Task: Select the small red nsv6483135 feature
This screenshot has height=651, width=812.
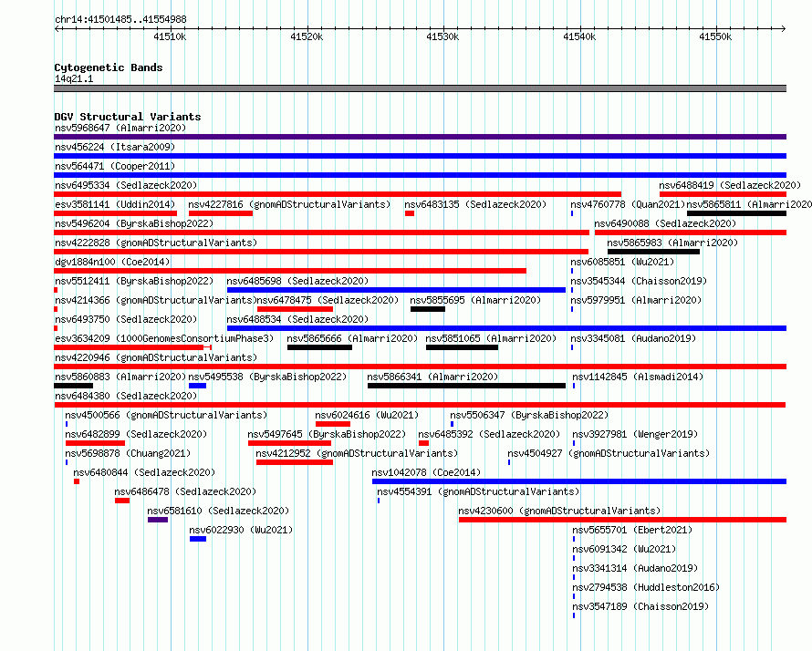Action: (410, 213)
